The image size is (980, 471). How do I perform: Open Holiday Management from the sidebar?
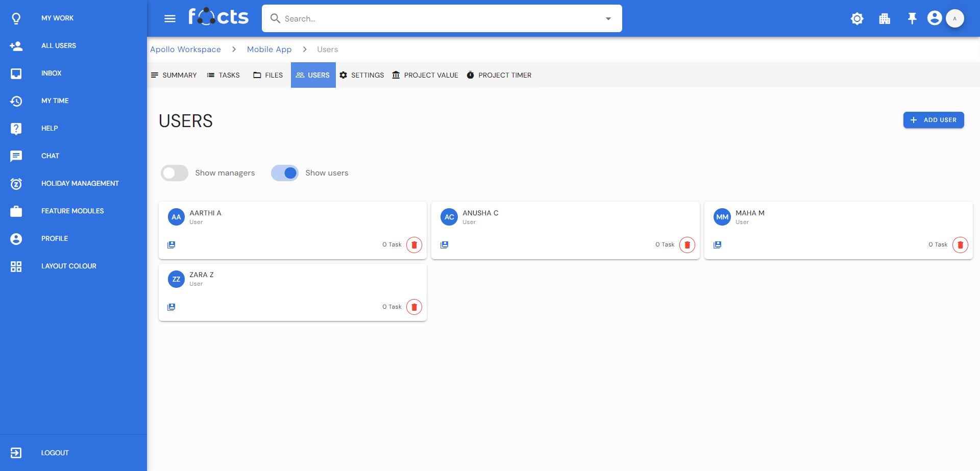pos(80,183)
